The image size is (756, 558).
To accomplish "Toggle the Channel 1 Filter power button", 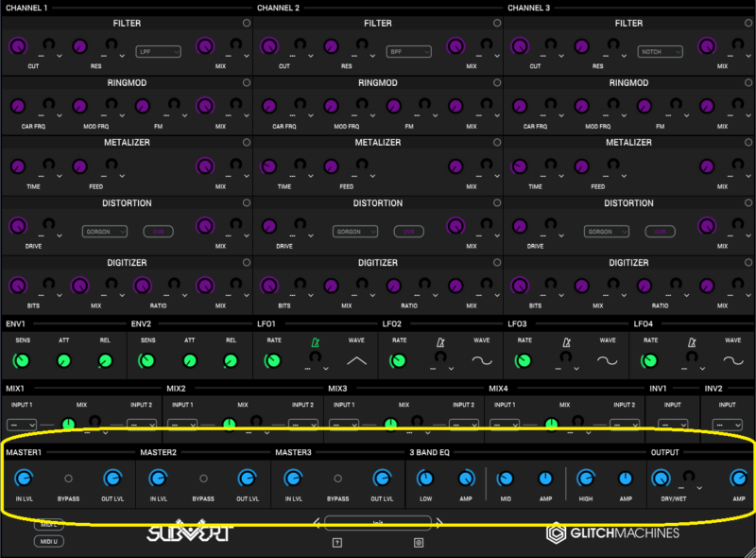I will click(247, 24).
